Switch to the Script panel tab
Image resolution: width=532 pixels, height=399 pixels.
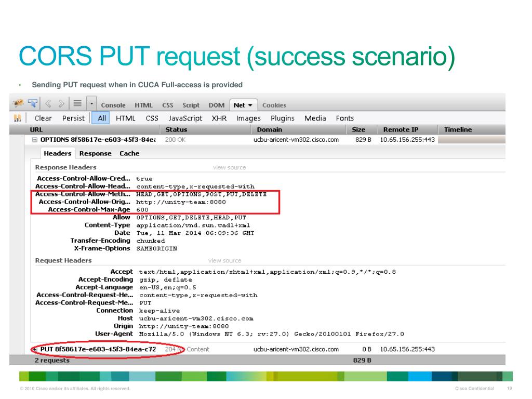click(191, 105)
